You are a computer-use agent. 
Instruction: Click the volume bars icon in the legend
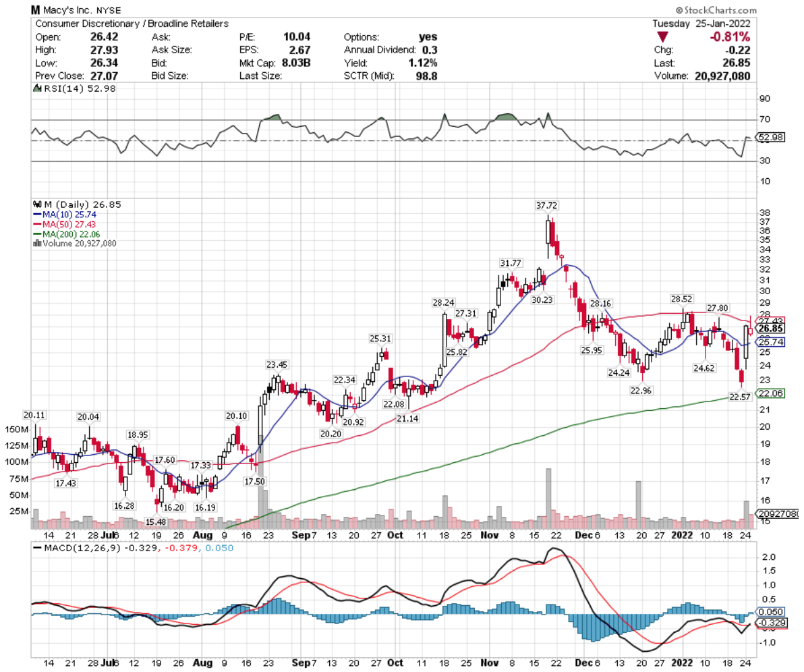(x=37, y=243)
